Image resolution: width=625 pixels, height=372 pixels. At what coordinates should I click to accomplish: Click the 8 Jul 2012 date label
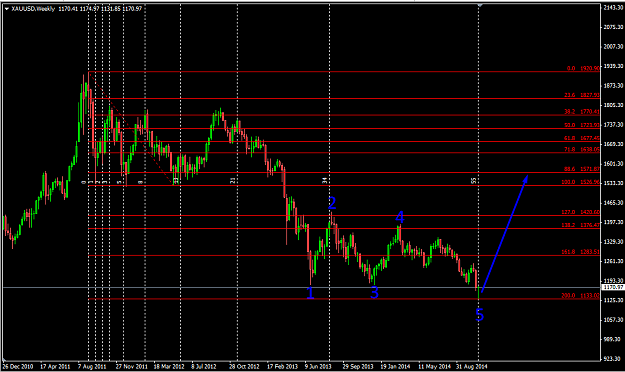click(204, 366)
